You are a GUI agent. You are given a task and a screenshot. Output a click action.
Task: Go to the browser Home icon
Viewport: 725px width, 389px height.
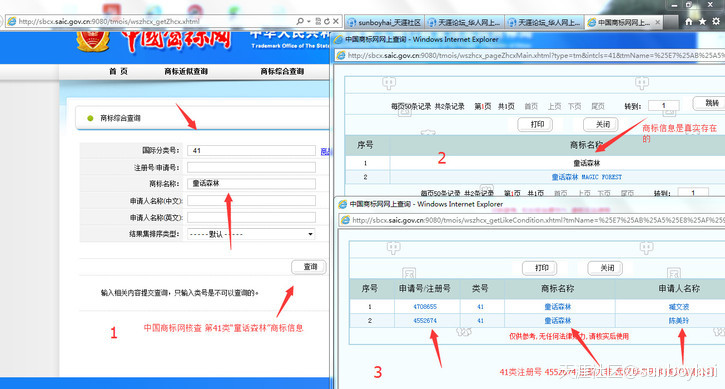(x=689, y=21)
